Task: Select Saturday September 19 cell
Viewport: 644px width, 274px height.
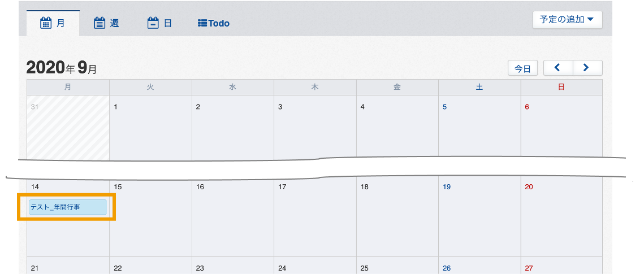Action: [x=479, y=218]
